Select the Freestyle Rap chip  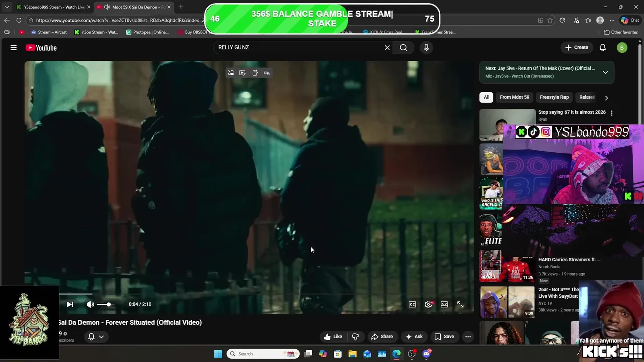pyautogui.click(x=554, y=97)
